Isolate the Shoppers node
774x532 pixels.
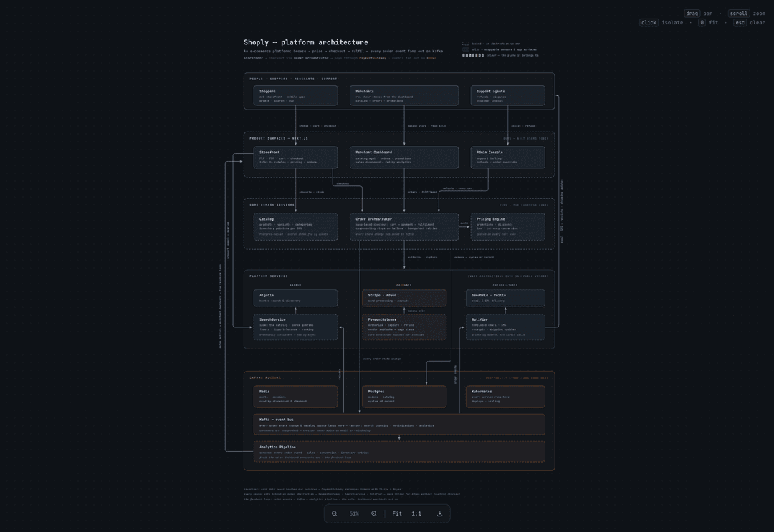tap(296, 96)
